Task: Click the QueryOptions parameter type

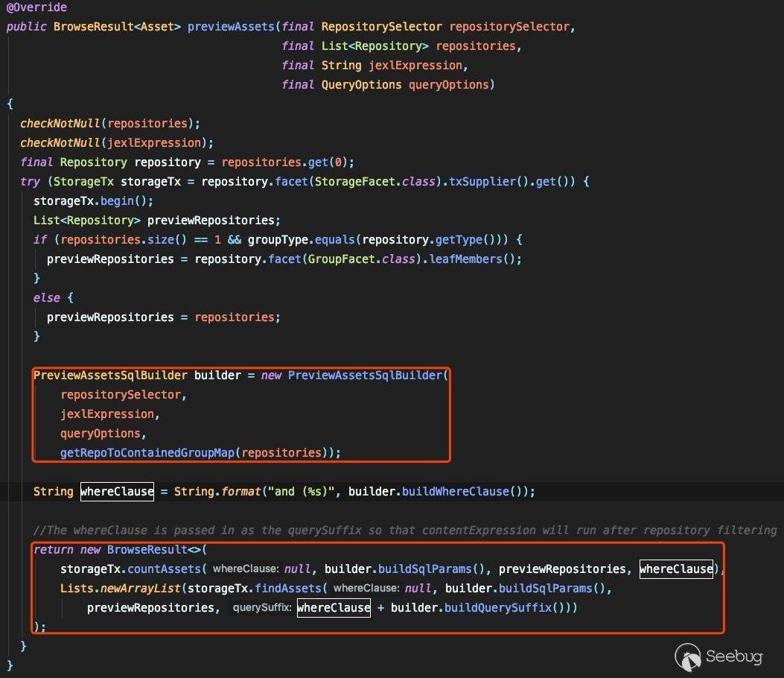Action: pyautogui.click(x=362, y=84)
